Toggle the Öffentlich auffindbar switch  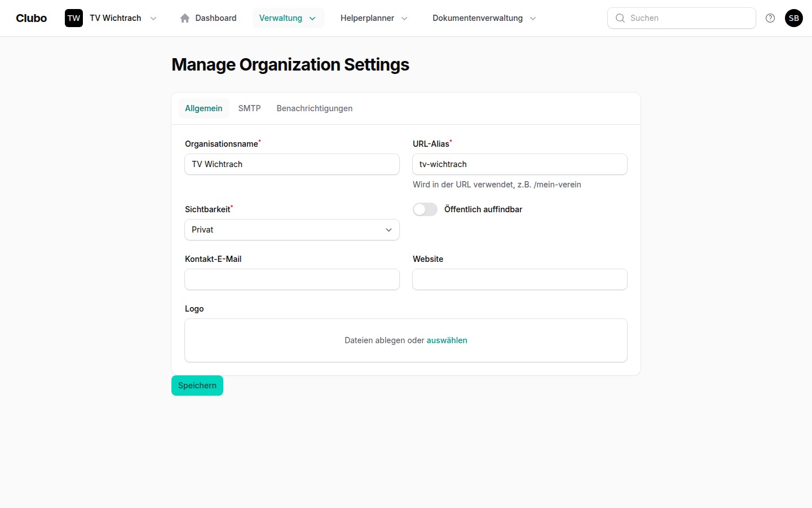coord(425,209)
